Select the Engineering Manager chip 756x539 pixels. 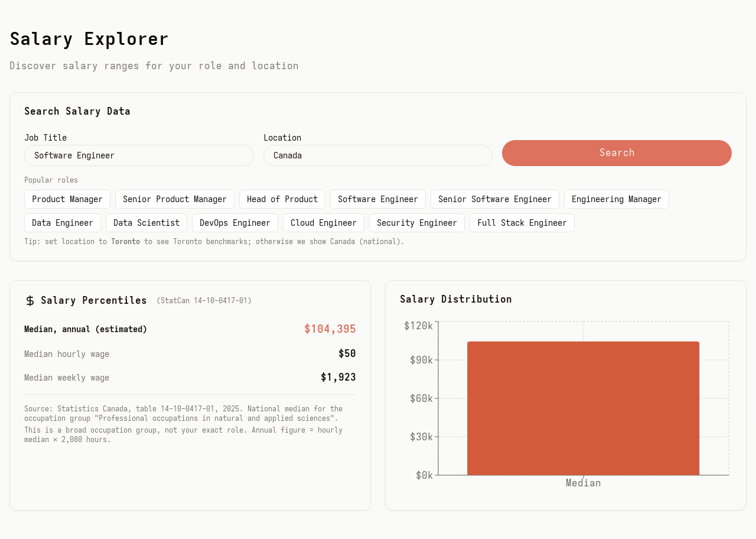coord(617,199)
